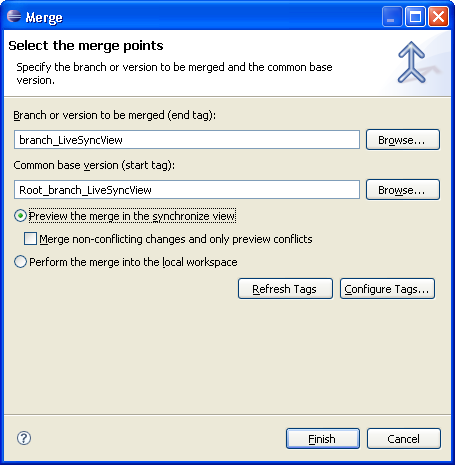Close the Merge window
Image resolution: width=455 pixels, height=465 pixels.
(438, 16)
